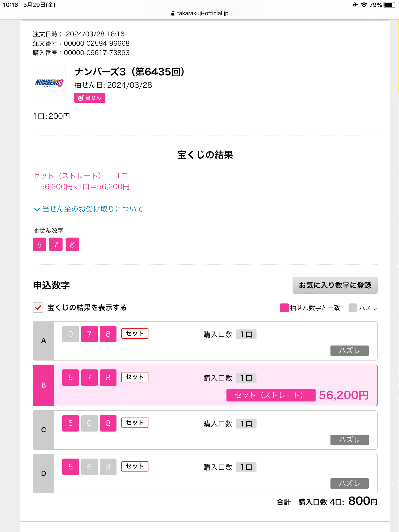Tap the lock icon in address bar
The image size is (399, 532).
click(x=173, y=13)
